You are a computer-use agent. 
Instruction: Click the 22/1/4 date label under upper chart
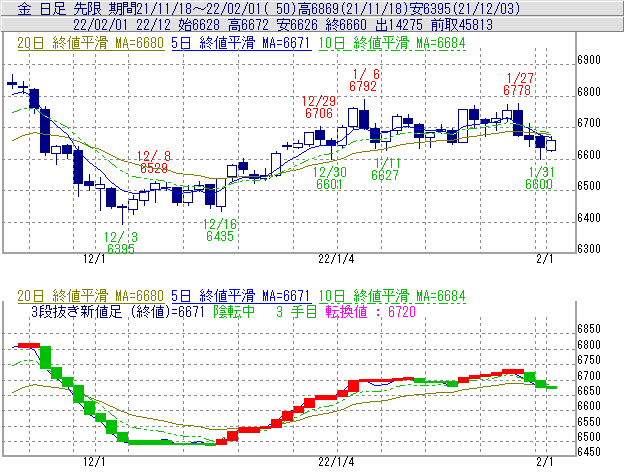(336, 259)
